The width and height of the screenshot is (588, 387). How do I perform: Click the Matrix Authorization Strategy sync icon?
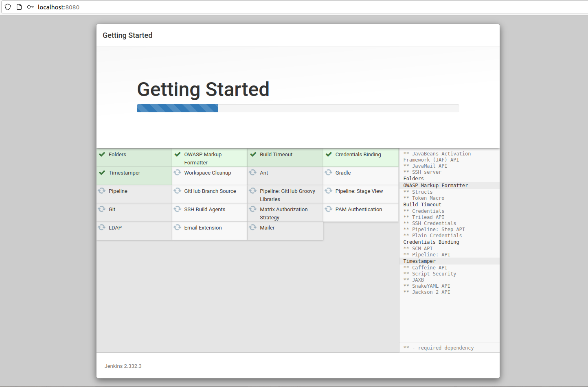pyautogui.click(x=253, y=209)
